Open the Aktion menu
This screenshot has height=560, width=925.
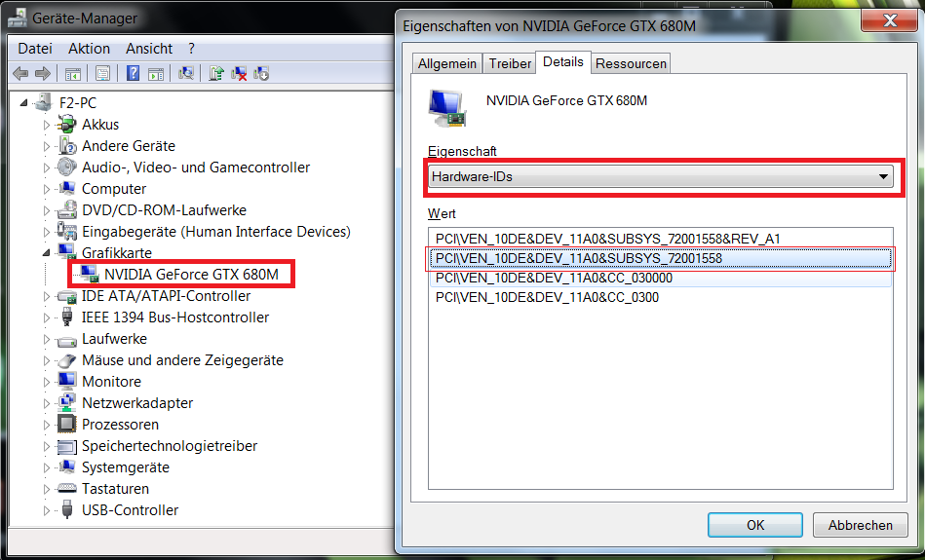[x=89, y=49]
